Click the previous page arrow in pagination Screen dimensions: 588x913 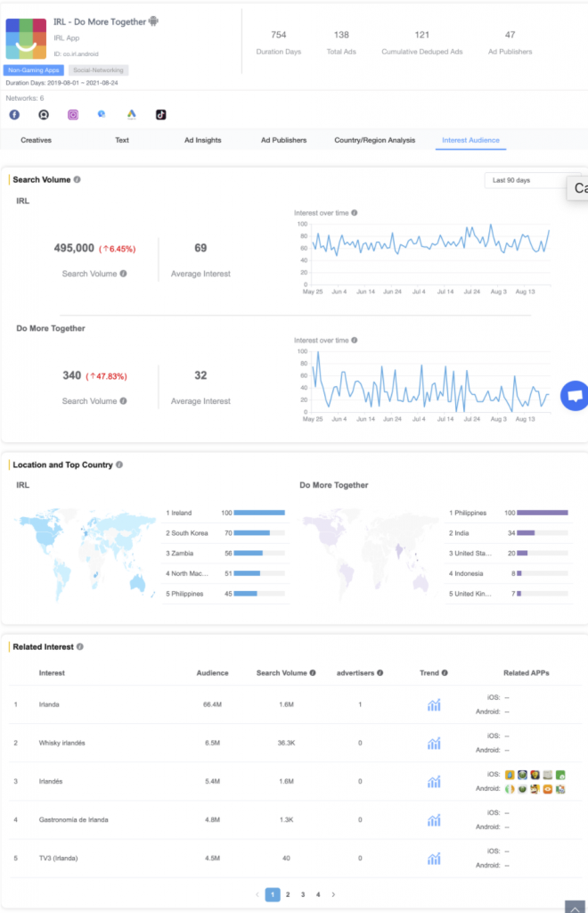point(257,895)
